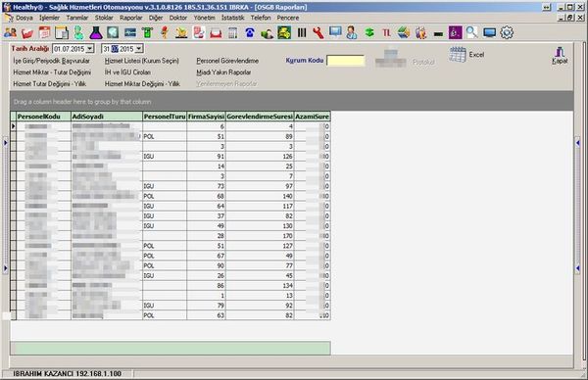588x380 pixels.
Task: Open the skull x-ray radiology icon
Action: 113,32
